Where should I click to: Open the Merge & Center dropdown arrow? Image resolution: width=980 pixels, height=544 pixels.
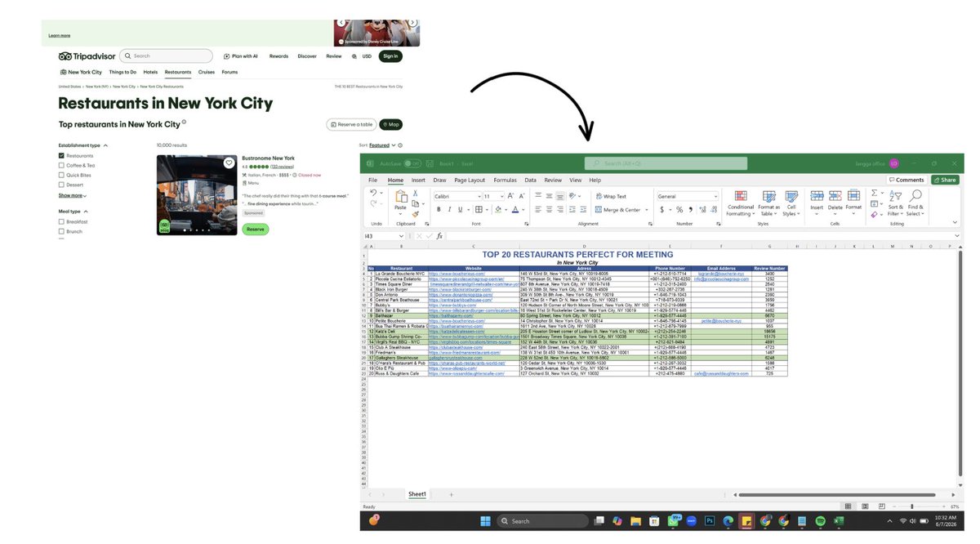[x=646, y=210]
